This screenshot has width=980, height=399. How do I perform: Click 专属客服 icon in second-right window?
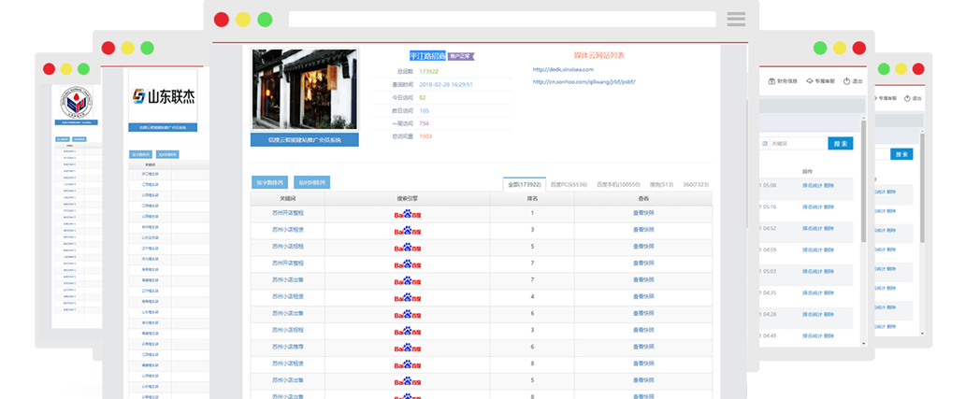[x=810, y=81]
